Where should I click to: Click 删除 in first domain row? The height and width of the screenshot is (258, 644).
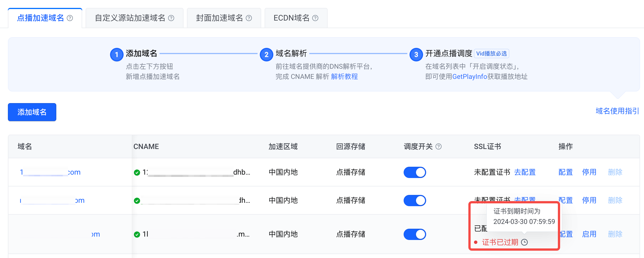pos(615,172)
